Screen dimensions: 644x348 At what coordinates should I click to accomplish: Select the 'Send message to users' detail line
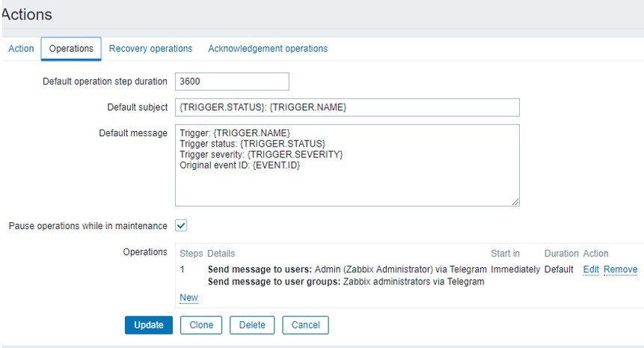(x=347, y=269)
